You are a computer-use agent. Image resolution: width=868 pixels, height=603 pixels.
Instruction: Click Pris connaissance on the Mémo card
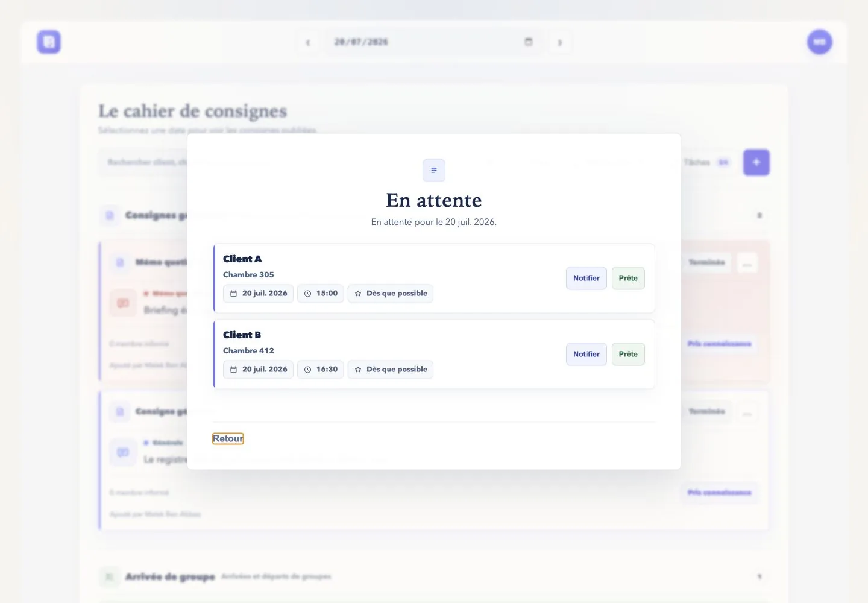coord(719,344)
